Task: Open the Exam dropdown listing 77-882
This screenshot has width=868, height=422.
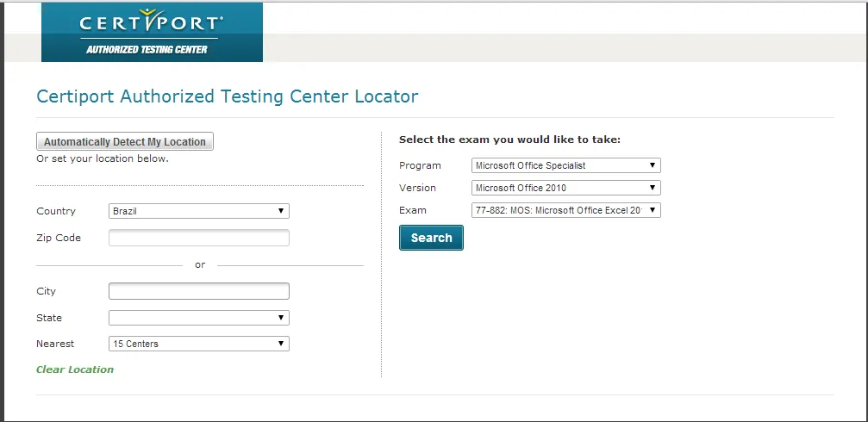Action: (x=565, y=210)
